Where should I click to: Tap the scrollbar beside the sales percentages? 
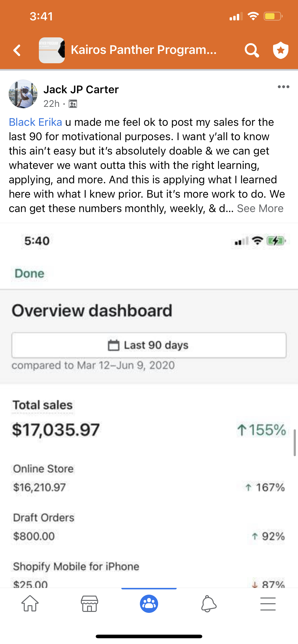click(x=295, y=443)
